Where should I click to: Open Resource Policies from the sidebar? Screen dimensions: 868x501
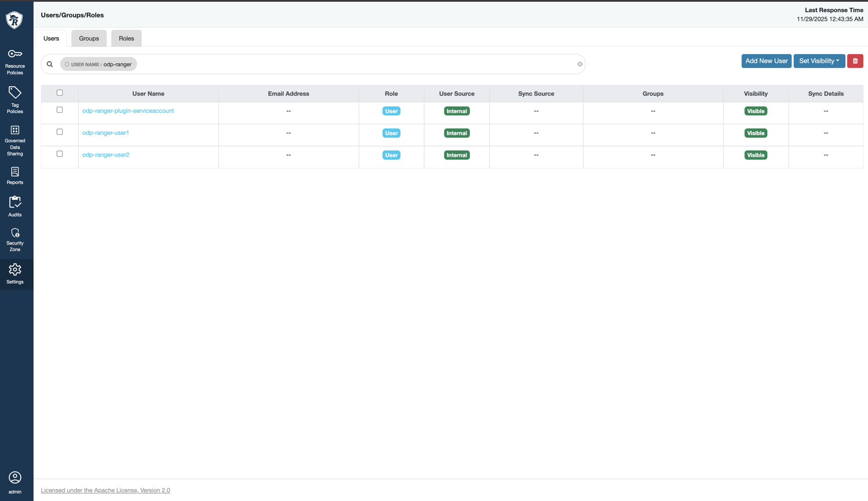[15, 61]
